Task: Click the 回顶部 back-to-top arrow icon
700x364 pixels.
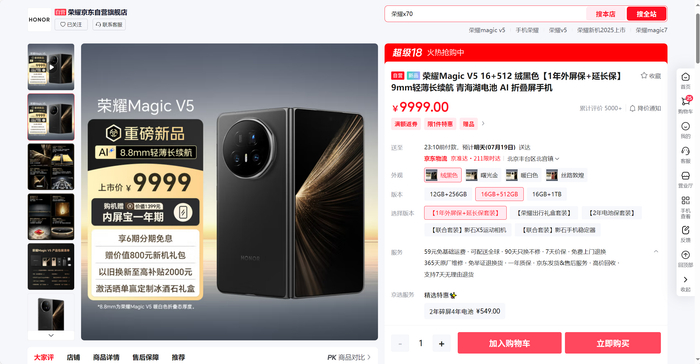Action: 685,255
